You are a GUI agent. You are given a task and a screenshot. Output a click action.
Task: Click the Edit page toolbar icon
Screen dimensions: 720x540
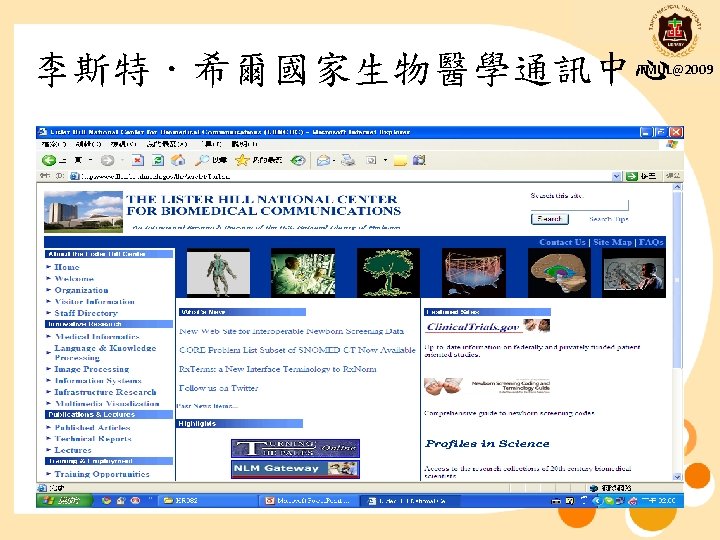tap(371, 160)
